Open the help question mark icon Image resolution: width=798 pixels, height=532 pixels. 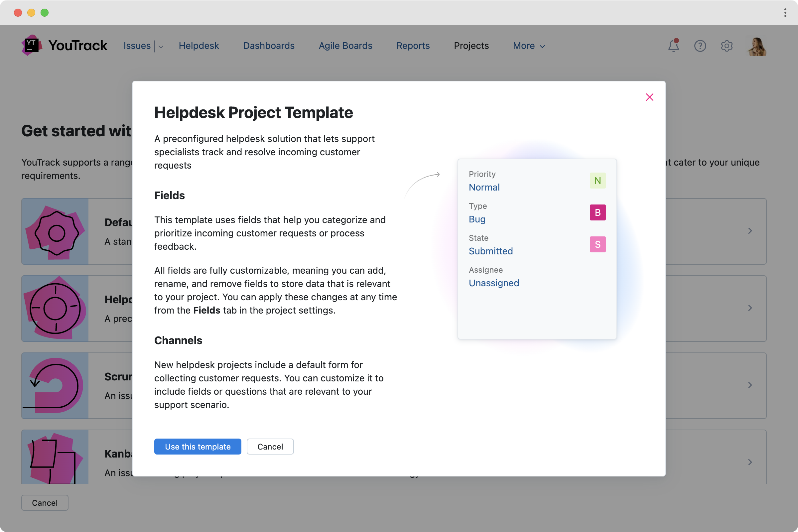(700, 46)
